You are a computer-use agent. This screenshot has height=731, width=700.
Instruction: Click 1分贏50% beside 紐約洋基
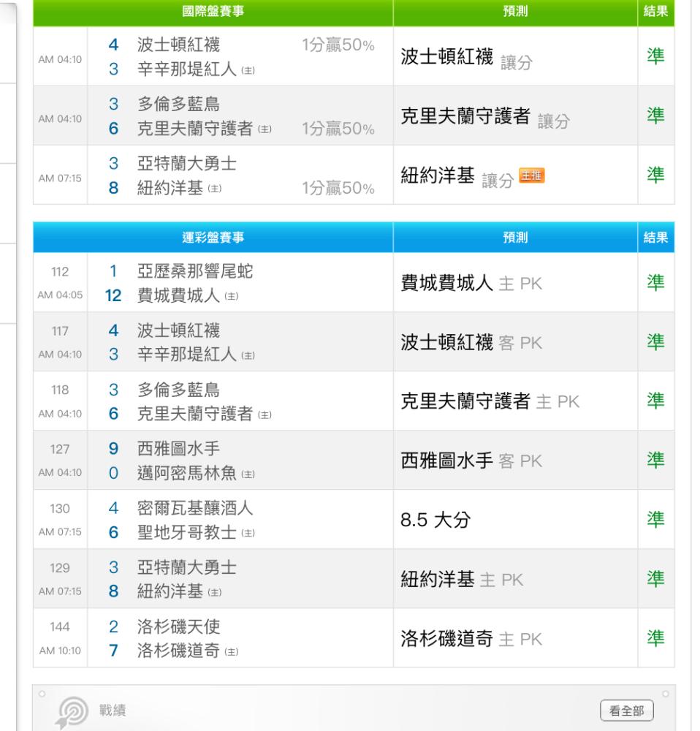click(338, 188)
